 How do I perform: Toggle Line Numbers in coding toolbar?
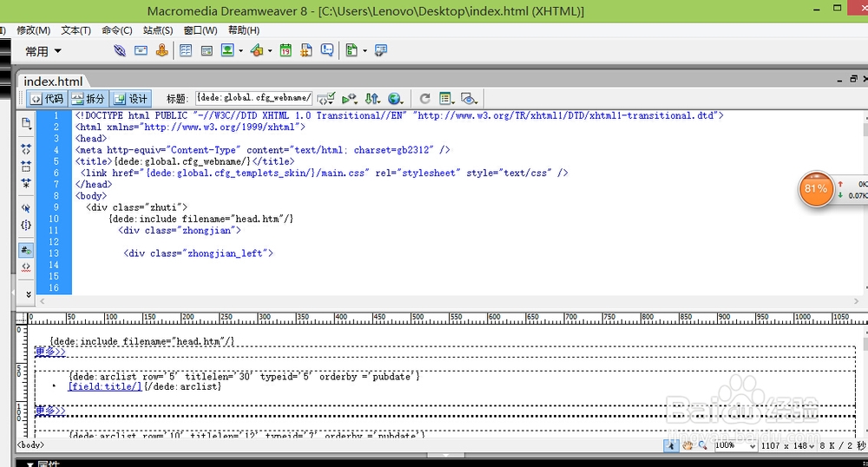26,250
